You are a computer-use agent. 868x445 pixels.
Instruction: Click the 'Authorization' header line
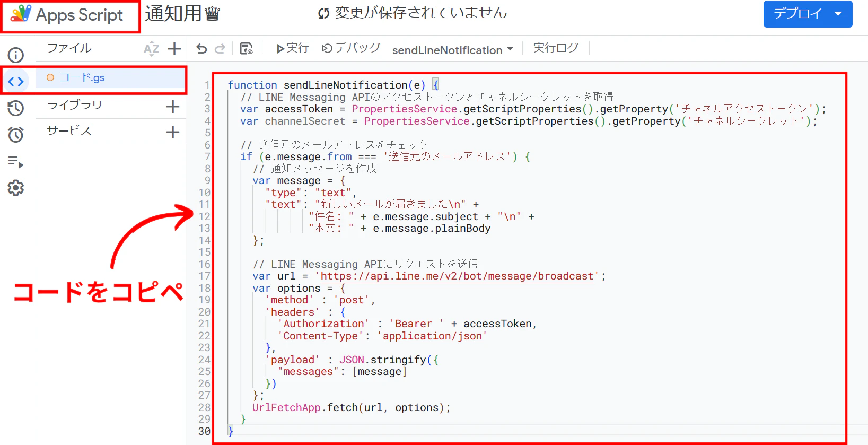(407, 324)
